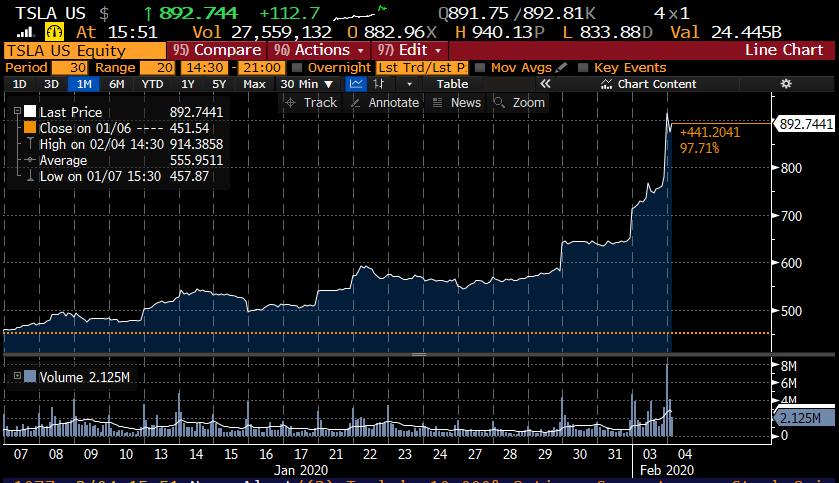Click the Average value 555.9511
Screen dimensions: 839x483
click(x=196, y=160)
